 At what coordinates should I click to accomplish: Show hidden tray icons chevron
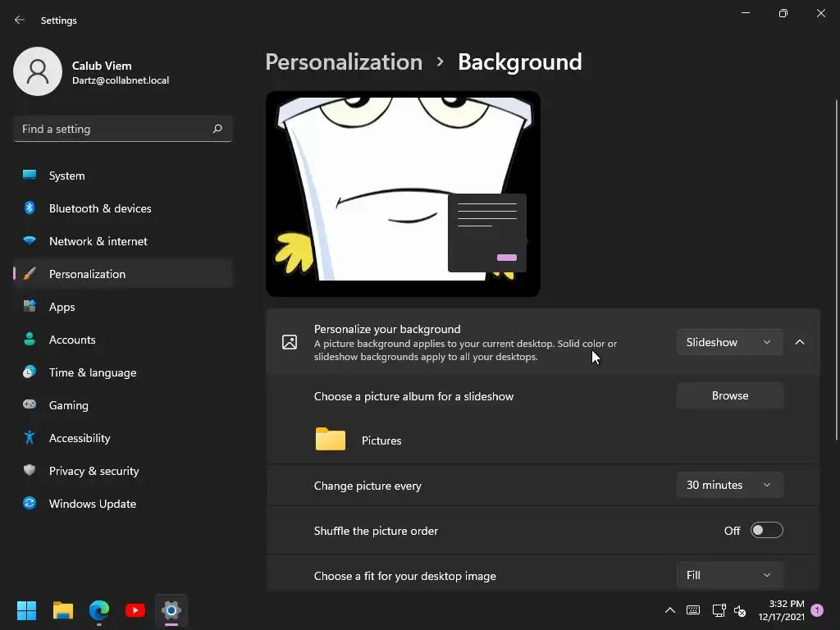point(669,610)
